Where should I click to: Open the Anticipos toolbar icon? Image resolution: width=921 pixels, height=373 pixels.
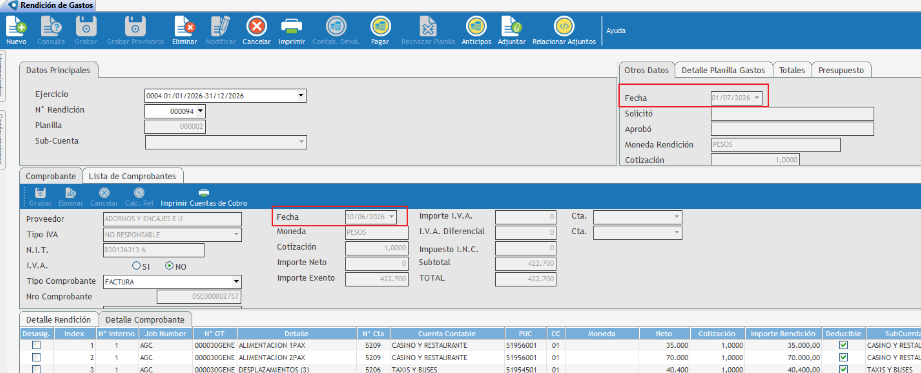point(476,27)
